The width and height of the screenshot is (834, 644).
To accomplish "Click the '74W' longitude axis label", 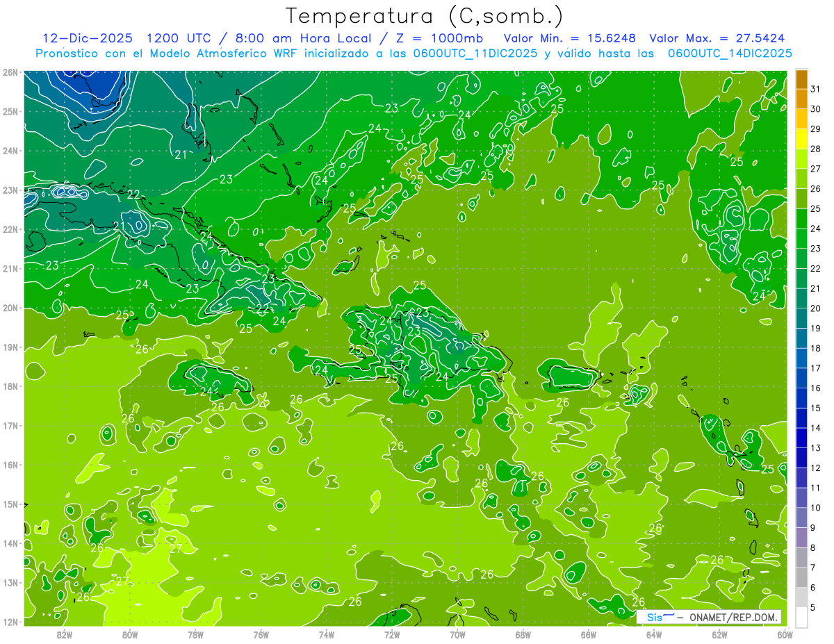I will (x=327, y=634).
